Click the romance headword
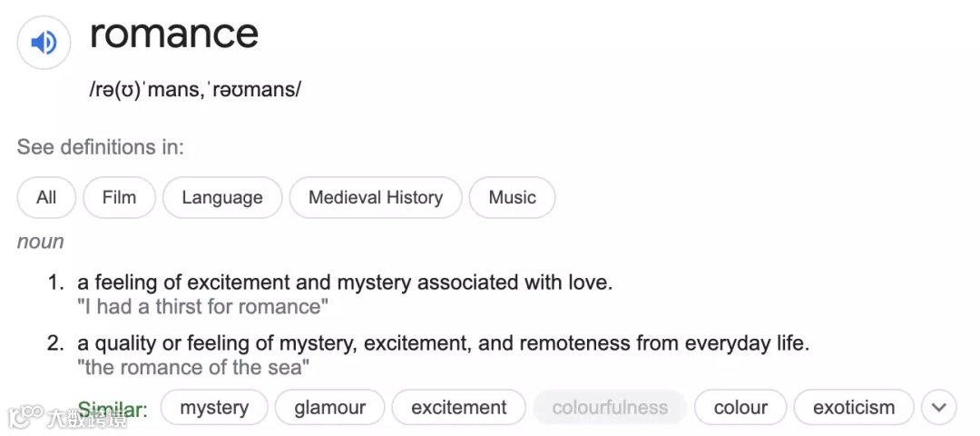Screen dimensions: 980x436 [174, 34]
